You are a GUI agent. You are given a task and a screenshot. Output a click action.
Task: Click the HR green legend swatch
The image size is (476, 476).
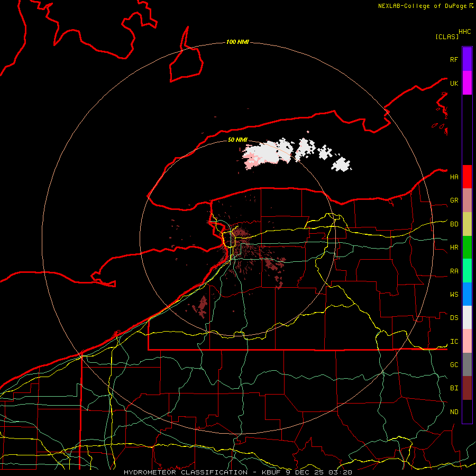pos(467,248)
